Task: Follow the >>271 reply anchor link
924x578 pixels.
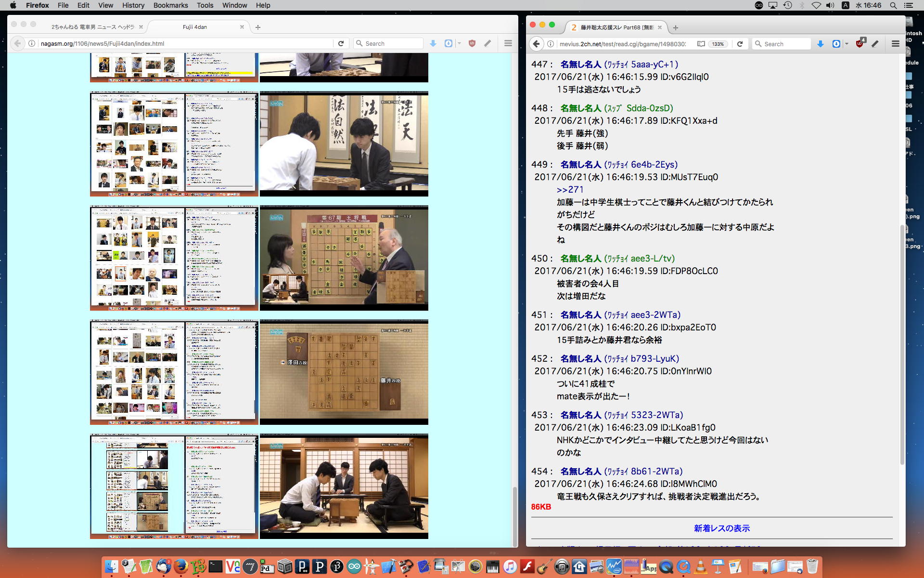Action: (x=570, y=190)
